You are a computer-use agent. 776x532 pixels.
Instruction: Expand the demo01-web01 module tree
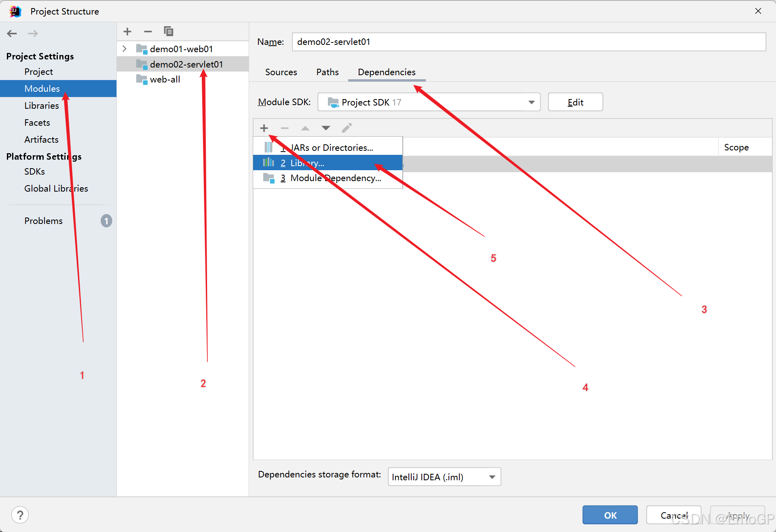125,49
